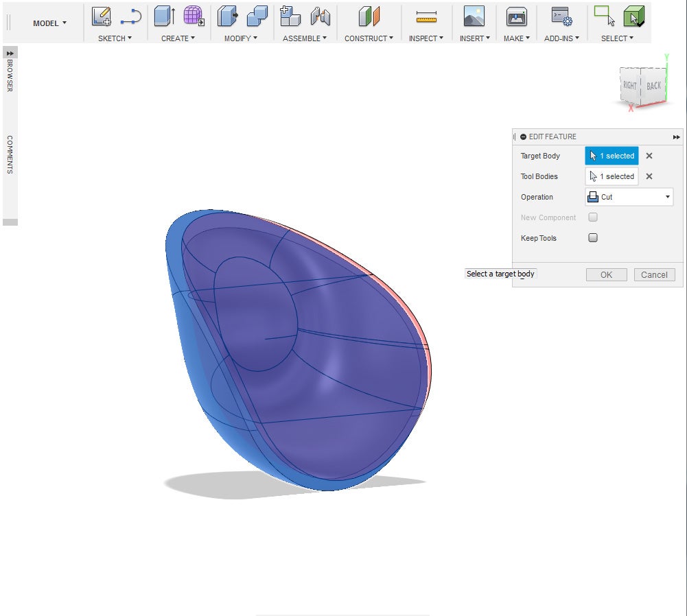The height and width of the screenshot is (616, 687).
Task: Click the Tool Bodies selection field
Action: point(612,176)
